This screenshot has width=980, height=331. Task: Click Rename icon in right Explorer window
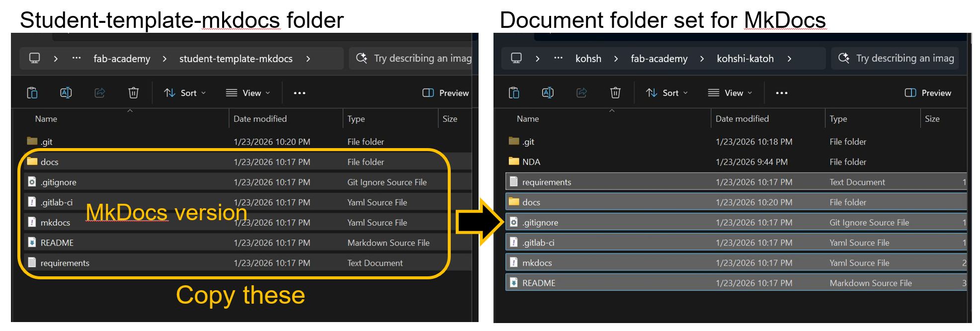548,93
